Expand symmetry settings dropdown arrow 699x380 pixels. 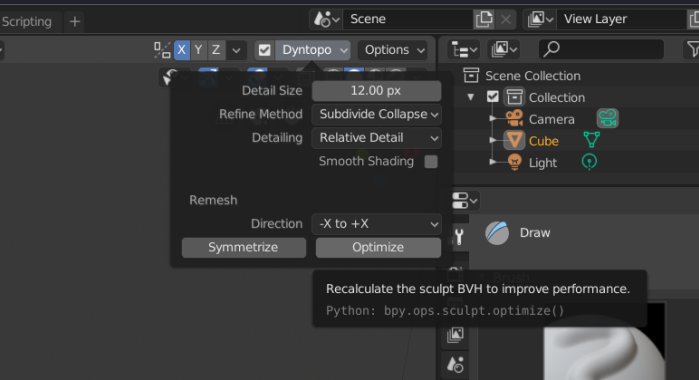pyautogui.click(x=236, y=50)
